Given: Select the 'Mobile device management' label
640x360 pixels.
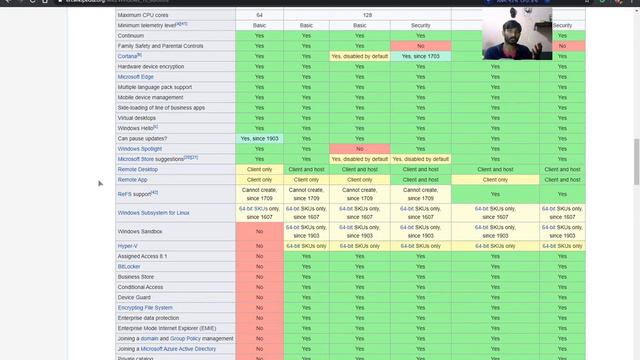Looking at the screenshot, I should point(150,98).
